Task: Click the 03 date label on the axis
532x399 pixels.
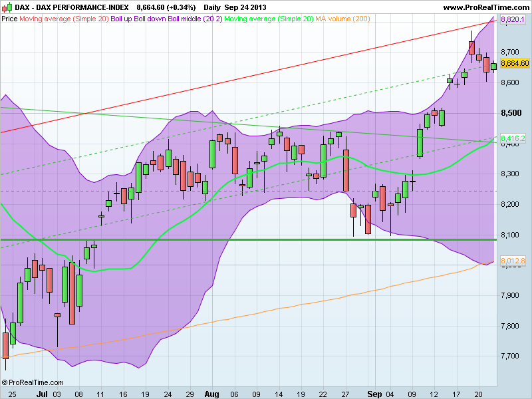Action: point(57,394)
